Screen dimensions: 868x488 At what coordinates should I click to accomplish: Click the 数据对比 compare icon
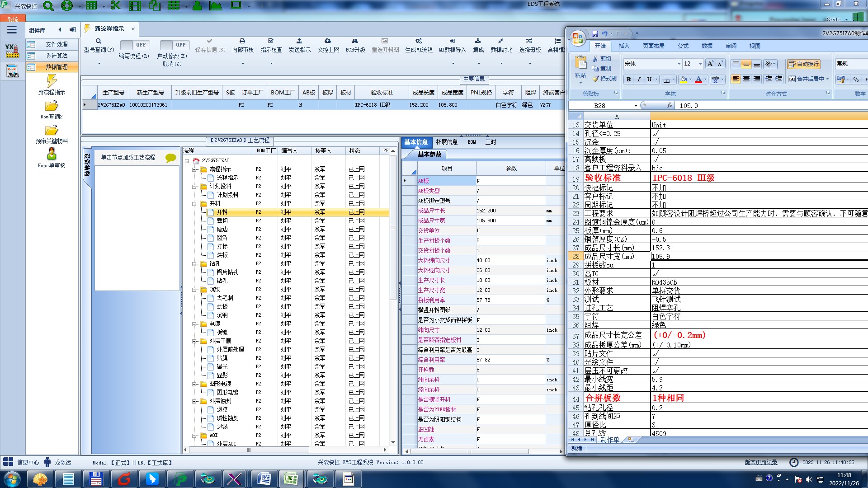click(501, 41)
